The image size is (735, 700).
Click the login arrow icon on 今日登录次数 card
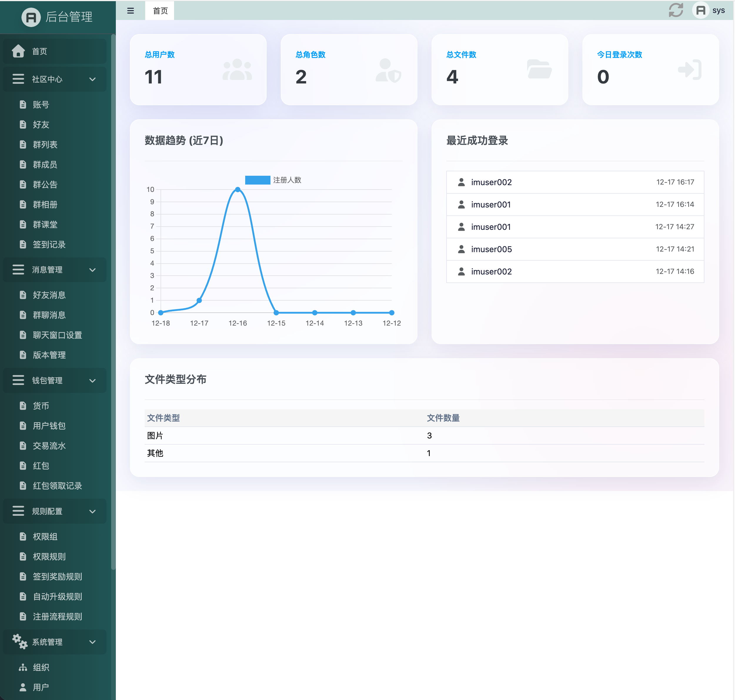(x=689, y=69)
